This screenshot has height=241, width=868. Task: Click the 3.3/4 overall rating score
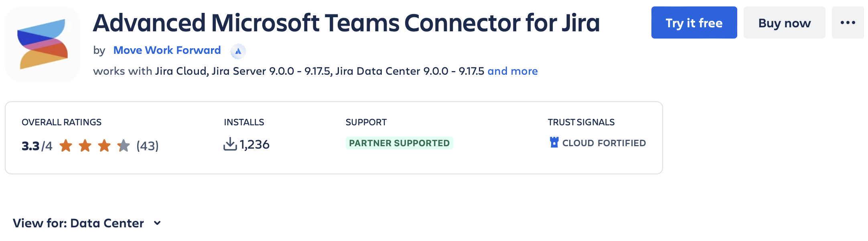point(37,146)
